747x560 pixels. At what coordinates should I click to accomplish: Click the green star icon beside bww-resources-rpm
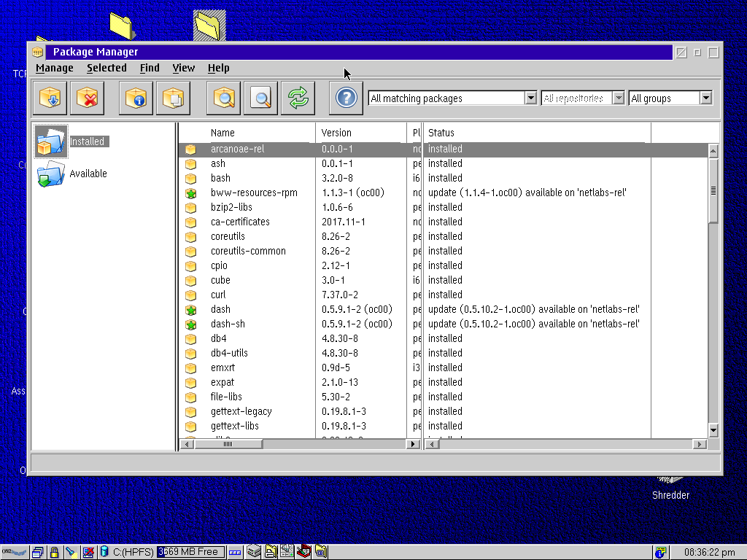[x=191, y=193]
